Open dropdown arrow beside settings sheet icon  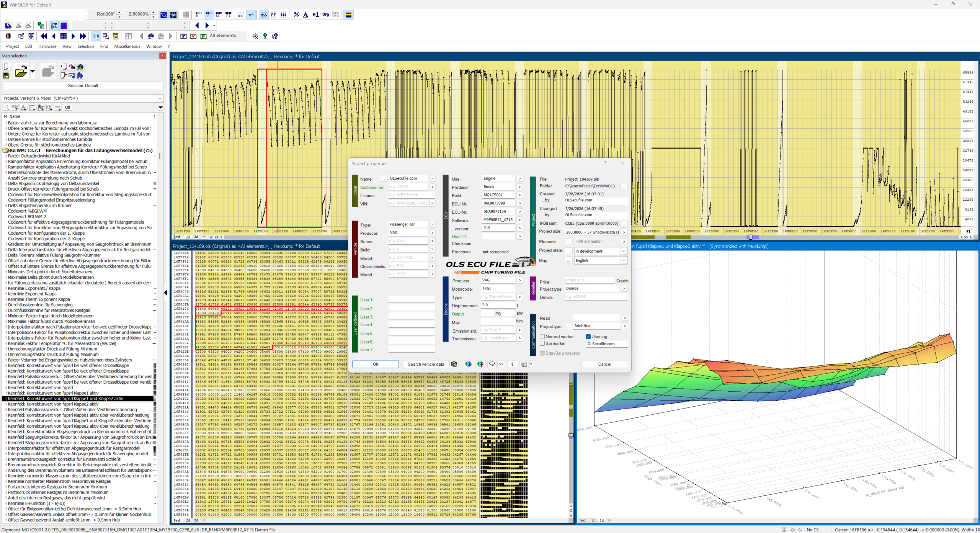[531, 364]
